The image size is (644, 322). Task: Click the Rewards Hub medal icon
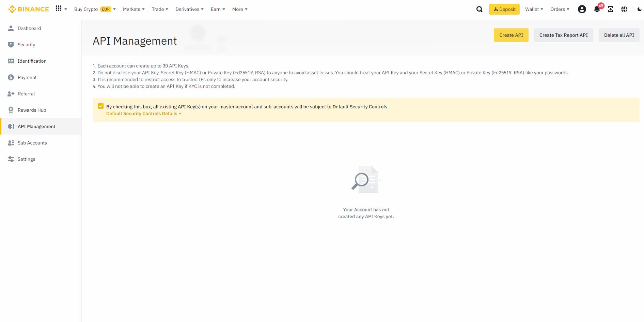[11, 110]
